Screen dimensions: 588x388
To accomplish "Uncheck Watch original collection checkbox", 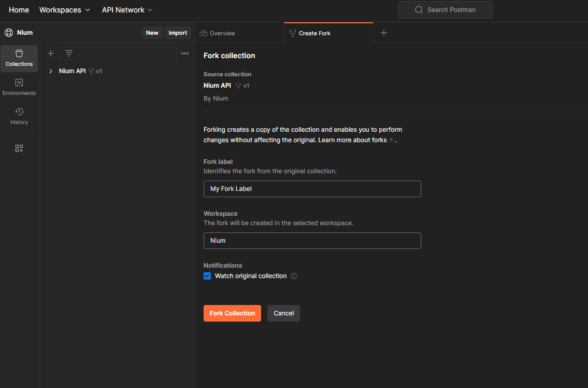I will point(207,276).
